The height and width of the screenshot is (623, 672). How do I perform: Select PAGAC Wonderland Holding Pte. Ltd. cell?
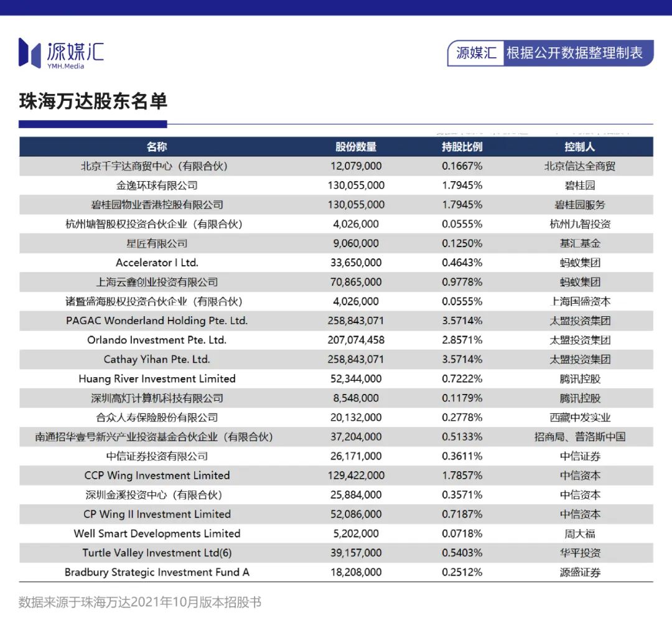tap(157, 321)
